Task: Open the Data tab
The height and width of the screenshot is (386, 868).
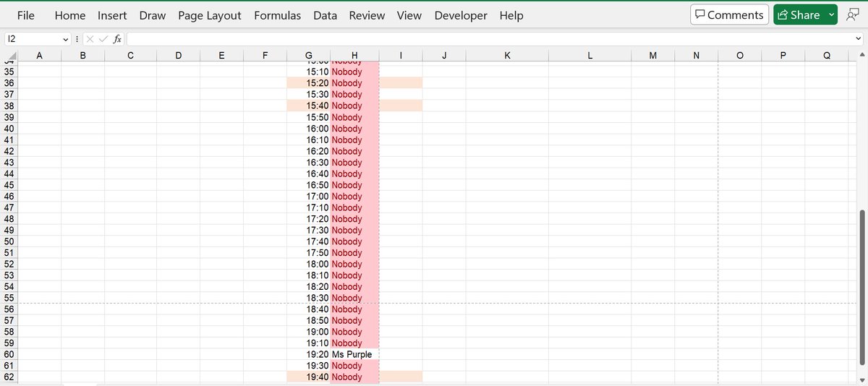Action: coord(325,15)
